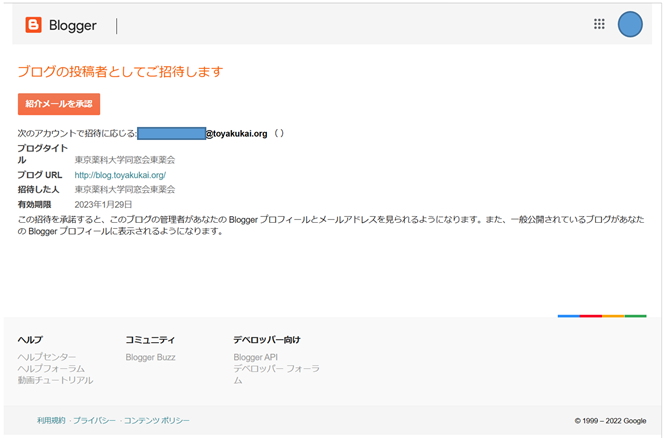Screen dimensions: 665x438
Task: Click the Blogger wordmark text
Action: pyautogui.click(x=73, y=25)
